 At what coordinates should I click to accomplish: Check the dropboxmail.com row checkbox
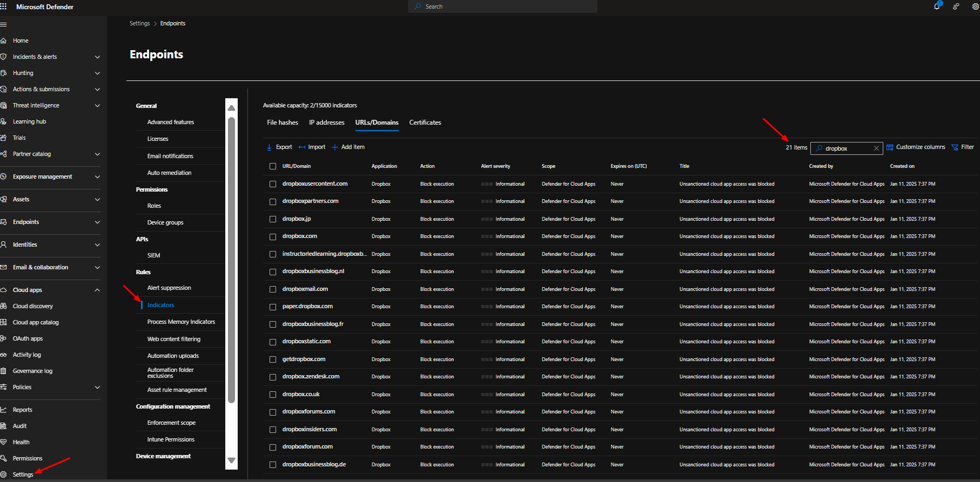[273, 289]
